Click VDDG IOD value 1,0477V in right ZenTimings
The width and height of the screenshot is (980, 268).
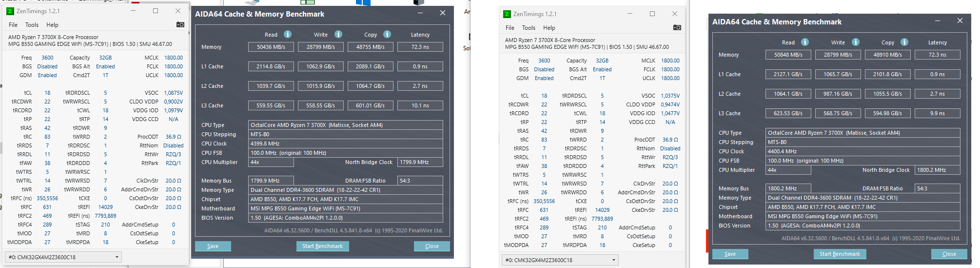coord(670,113)
